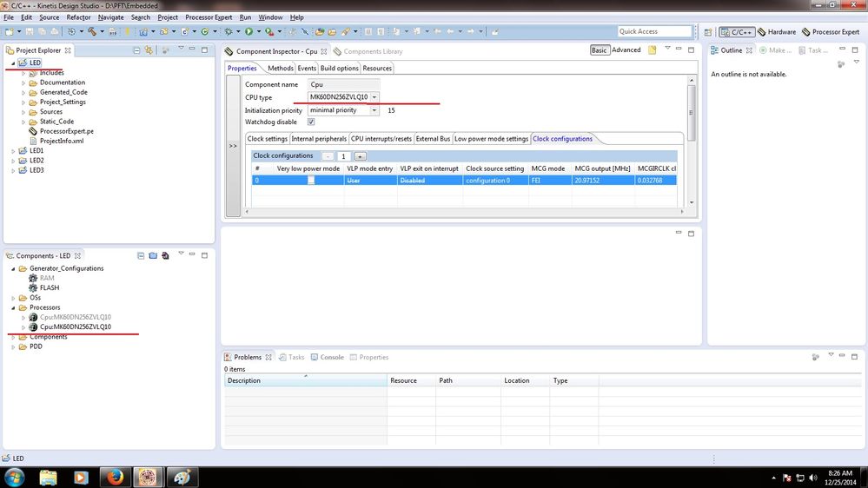The width and height of the screenshot is (868, 488).
Task: Sort Problems by Description column
Action: coord(306,380)
